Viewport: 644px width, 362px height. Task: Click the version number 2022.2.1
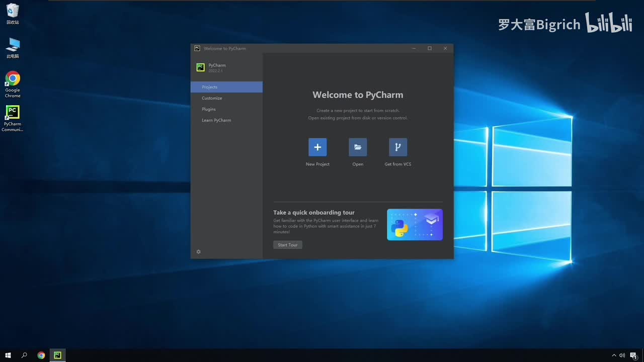click(215, 71)
